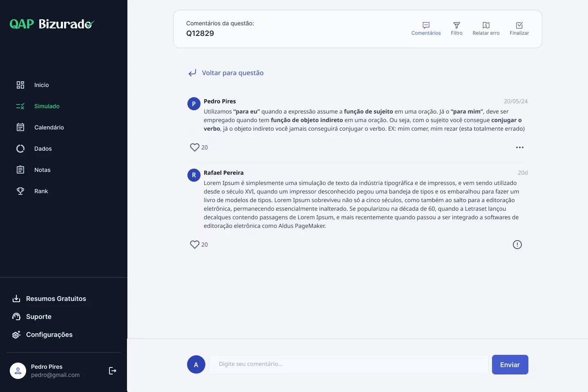Viewport: 588px width, 392px height.
Task: Click question code Q12829
Action: [x=200, y=33]
